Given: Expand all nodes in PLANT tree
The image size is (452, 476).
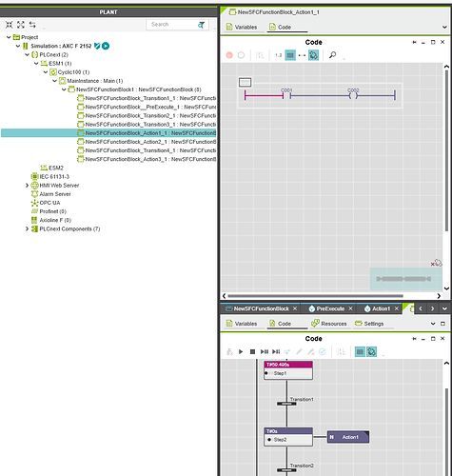Looking at the screenshot, I should (x=21, y=25).
